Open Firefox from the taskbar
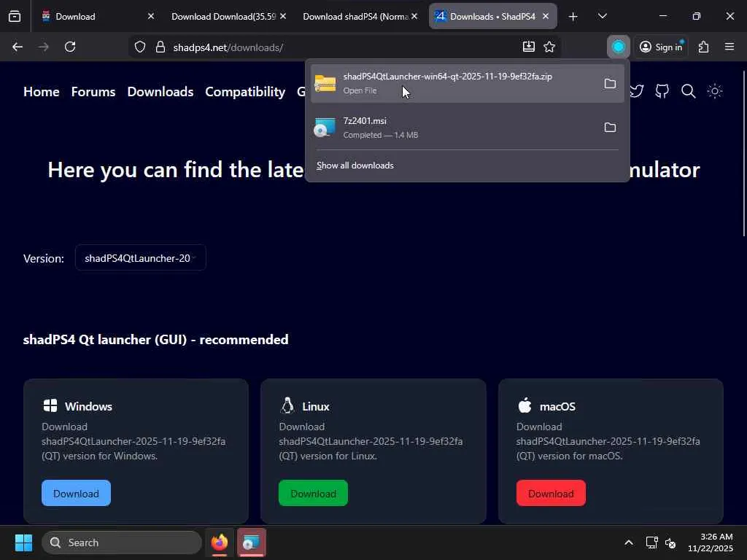Image resolution: width=747 pixels, height=560 pixels. pyautogui.click(x=219, y=542)
